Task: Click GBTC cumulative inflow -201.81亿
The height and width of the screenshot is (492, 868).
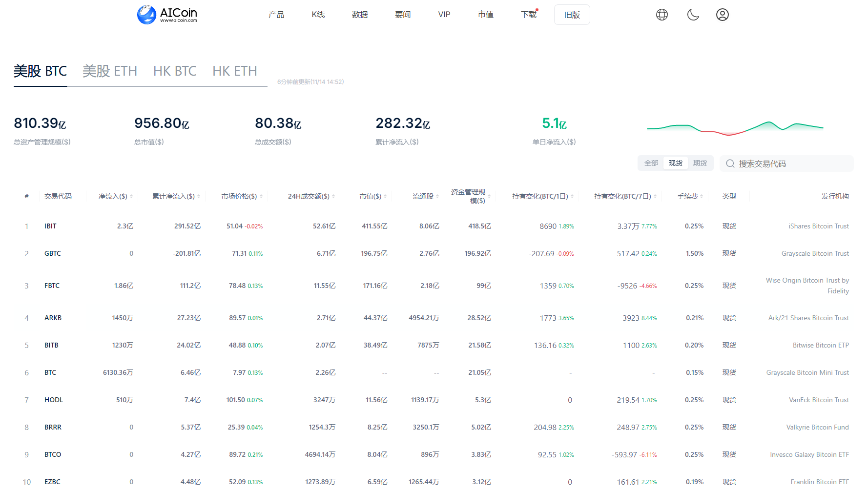Action: (x=186, y=253)
